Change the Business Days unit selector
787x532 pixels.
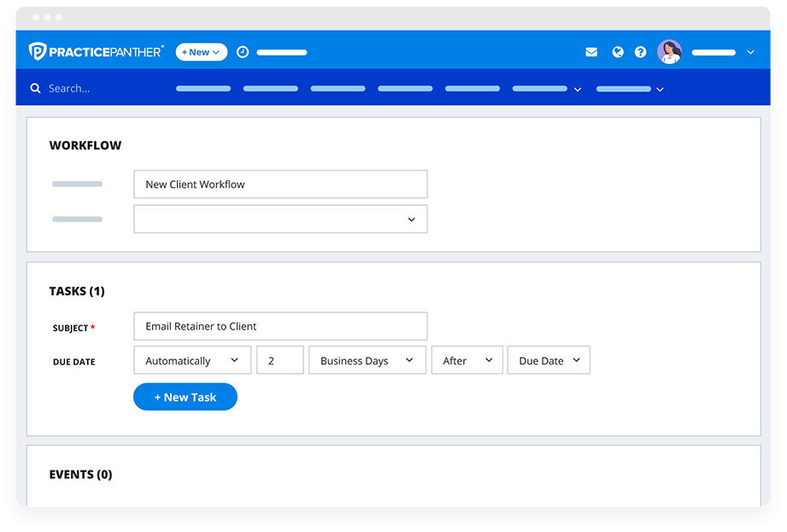click(367, 360)
